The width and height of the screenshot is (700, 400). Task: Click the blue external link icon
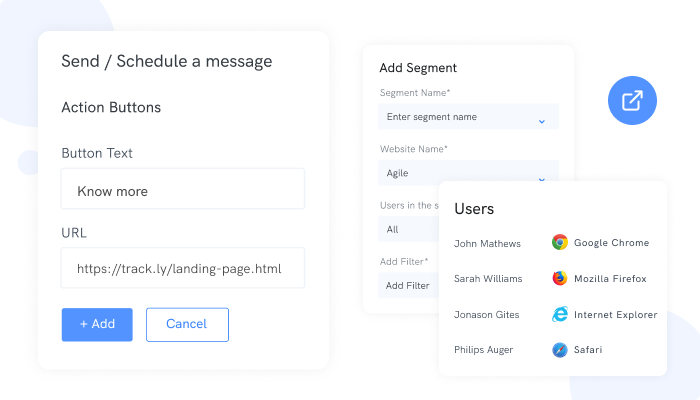[x=632, y=100]
